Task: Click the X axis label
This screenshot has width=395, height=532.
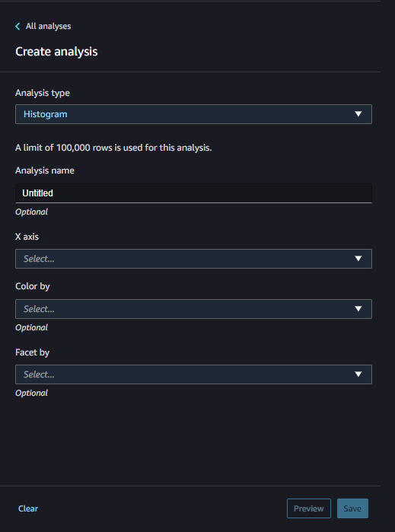Action: (x=27, y=237)
